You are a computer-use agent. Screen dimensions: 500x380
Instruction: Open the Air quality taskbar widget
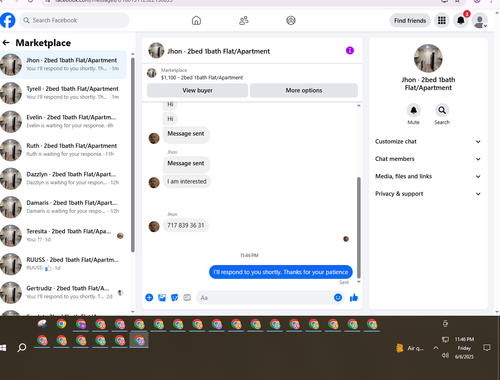pyautogui.click(x=410, y=348)
